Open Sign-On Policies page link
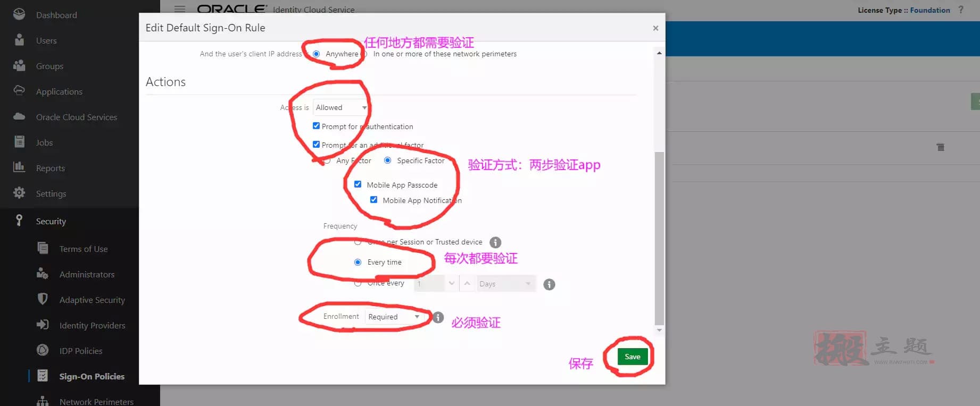Screen dimensions: 980x406 pos(92,376)
